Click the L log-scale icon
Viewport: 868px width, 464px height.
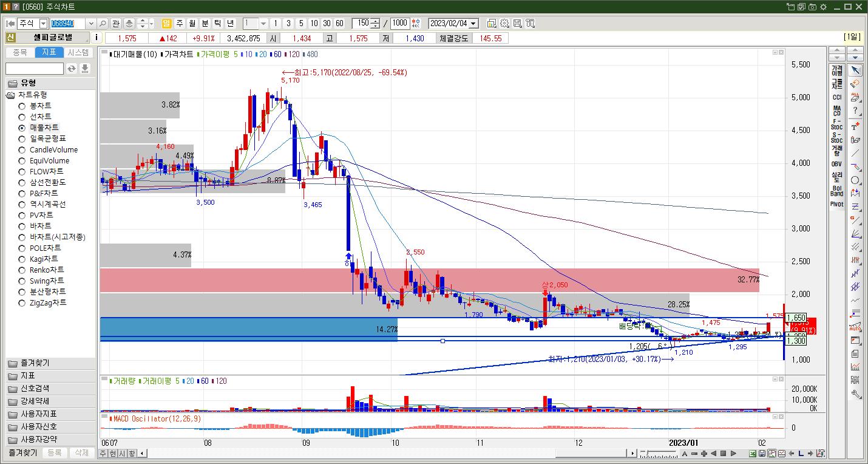[801, 454]
